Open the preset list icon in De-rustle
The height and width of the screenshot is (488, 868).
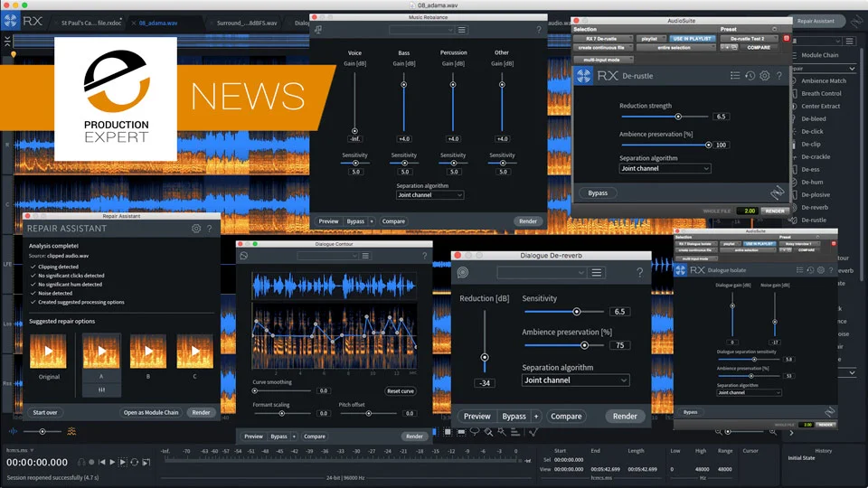[735, 76]
